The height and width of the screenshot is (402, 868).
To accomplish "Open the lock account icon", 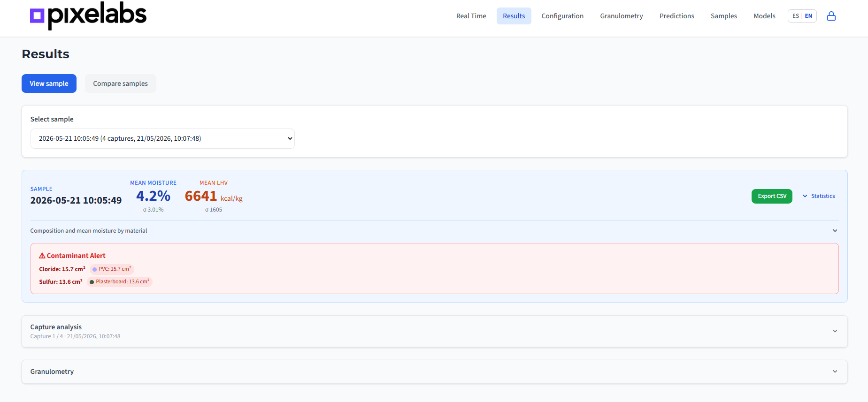I will [x=831, y=16].
